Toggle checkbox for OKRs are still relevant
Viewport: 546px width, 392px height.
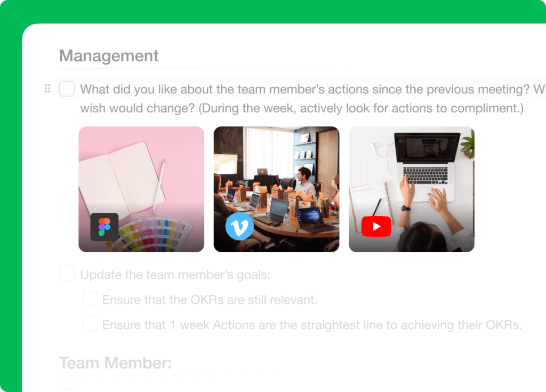(90, 299)
